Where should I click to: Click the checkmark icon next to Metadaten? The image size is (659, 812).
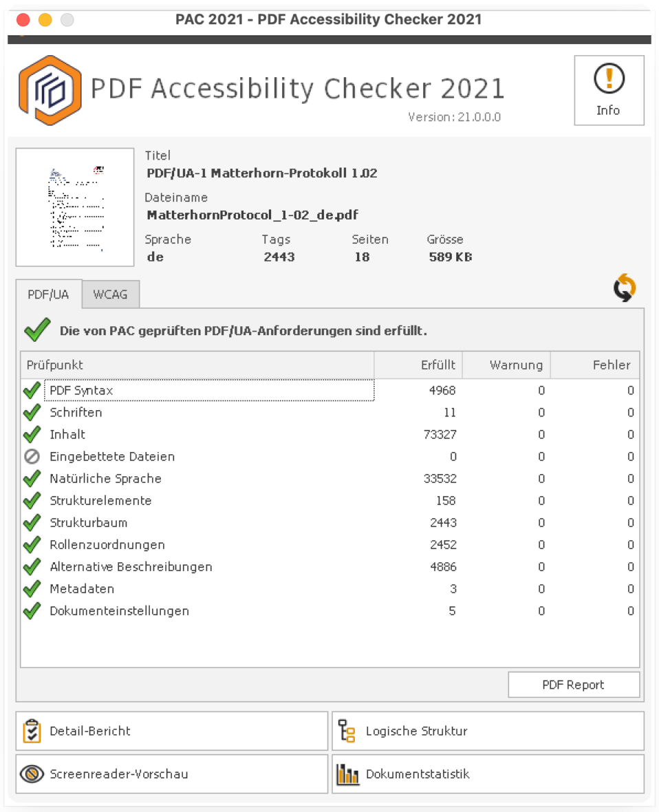[31, 588]
